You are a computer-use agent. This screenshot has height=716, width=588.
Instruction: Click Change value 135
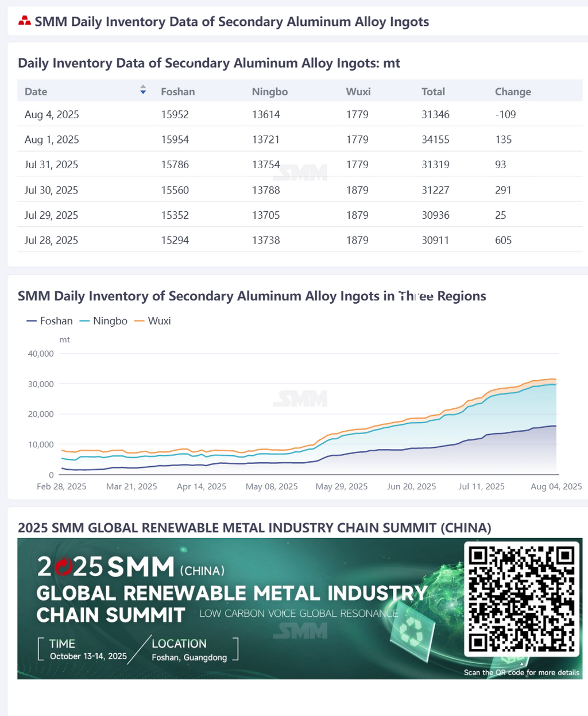point(504,140)
